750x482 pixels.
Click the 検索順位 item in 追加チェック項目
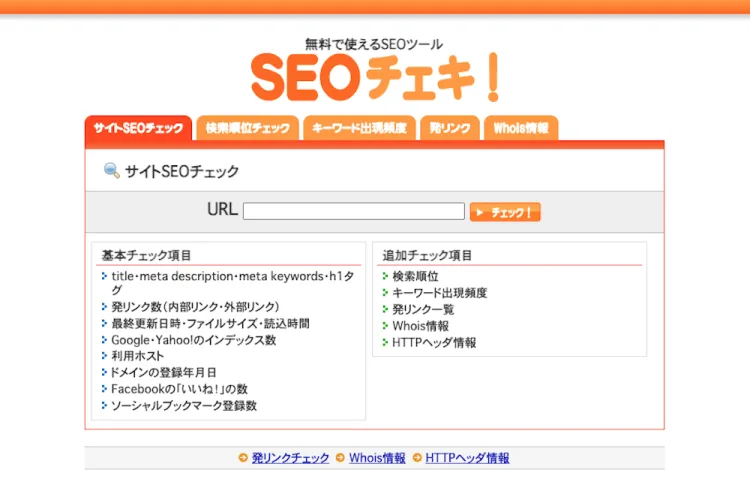415,276
